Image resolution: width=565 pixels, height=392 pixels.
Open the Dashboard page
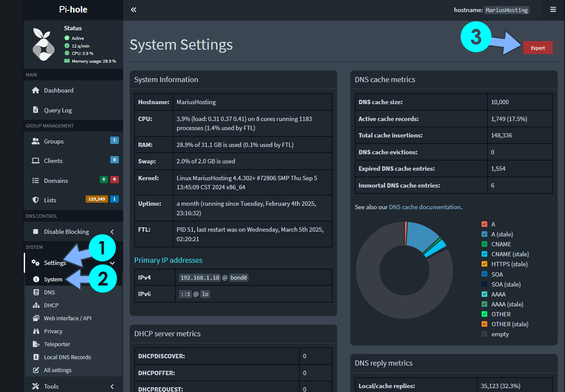coord(73,90)
